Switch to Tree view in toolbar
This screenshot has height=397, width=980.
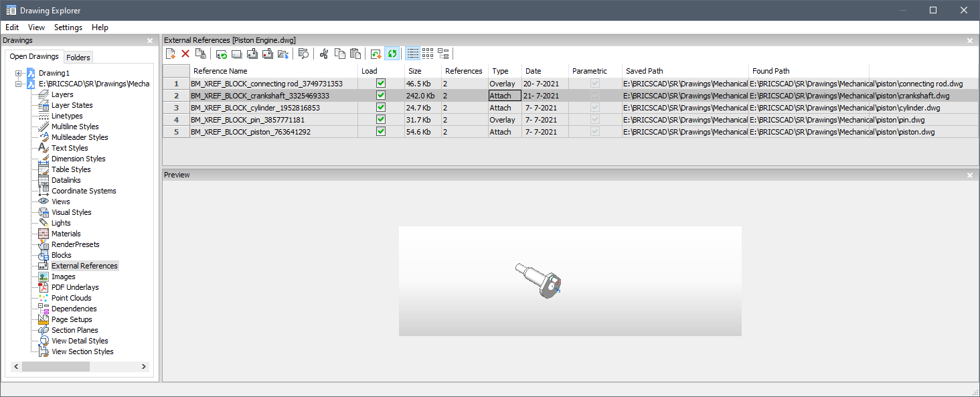[443, 54]
